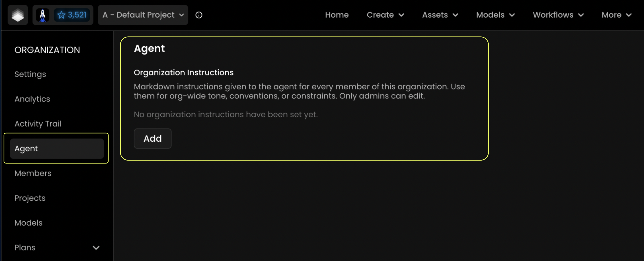Expand the Workflows menu
The height and width of the screenshot is (261, 644).
pos(558,15)
